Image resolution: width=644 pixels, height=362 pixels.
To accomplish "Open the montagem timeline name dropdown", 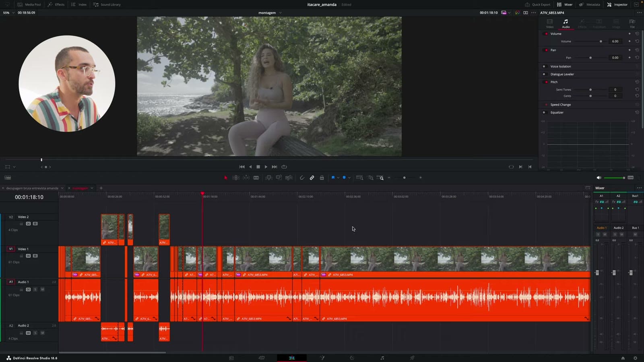I will 270,13.
